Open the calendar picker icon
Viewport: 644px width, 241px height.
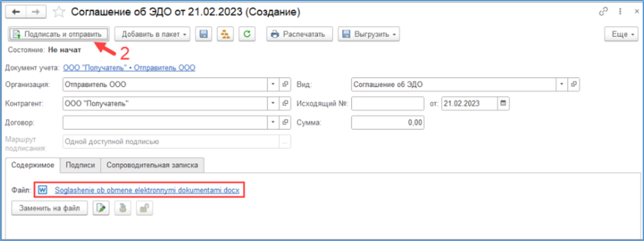pyautogui.click(x=504, y=103)
